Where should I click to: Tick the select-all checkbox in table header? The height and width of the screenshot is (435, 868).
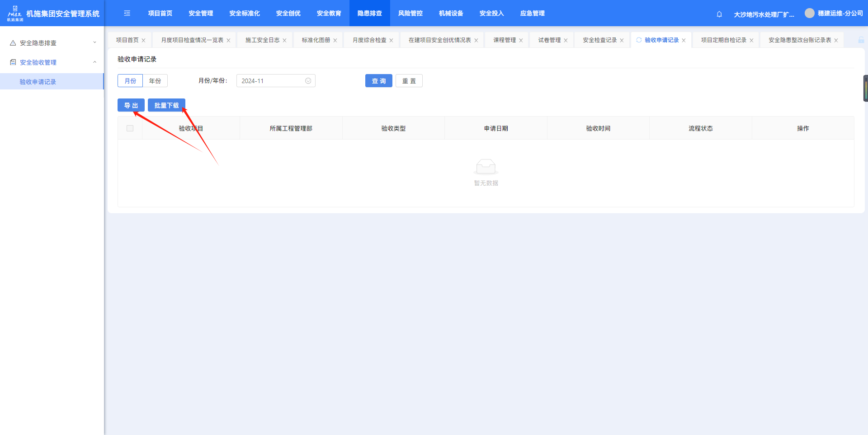(130, 128)
